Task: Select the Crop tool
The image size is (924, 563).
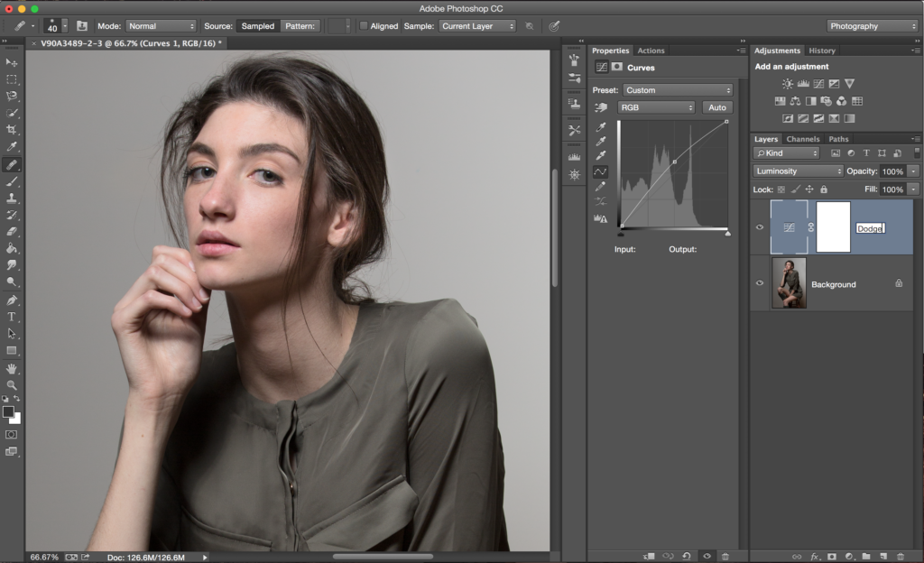Action: 12,130
